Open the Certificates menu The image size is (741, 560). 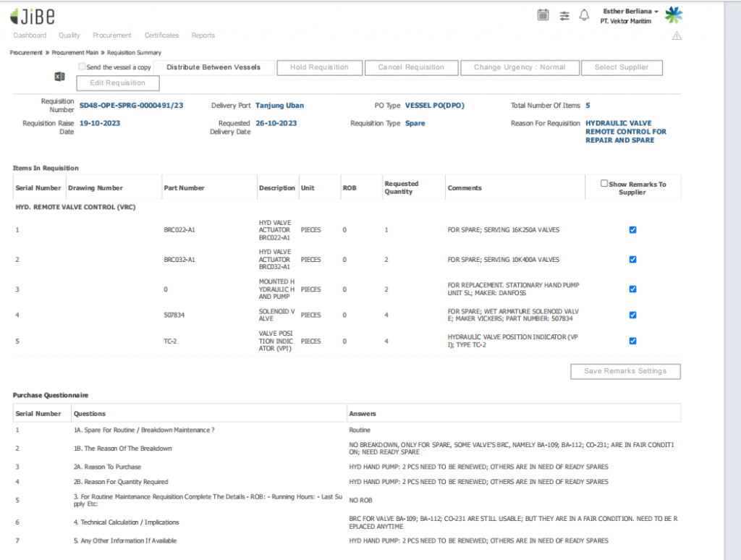161,35
